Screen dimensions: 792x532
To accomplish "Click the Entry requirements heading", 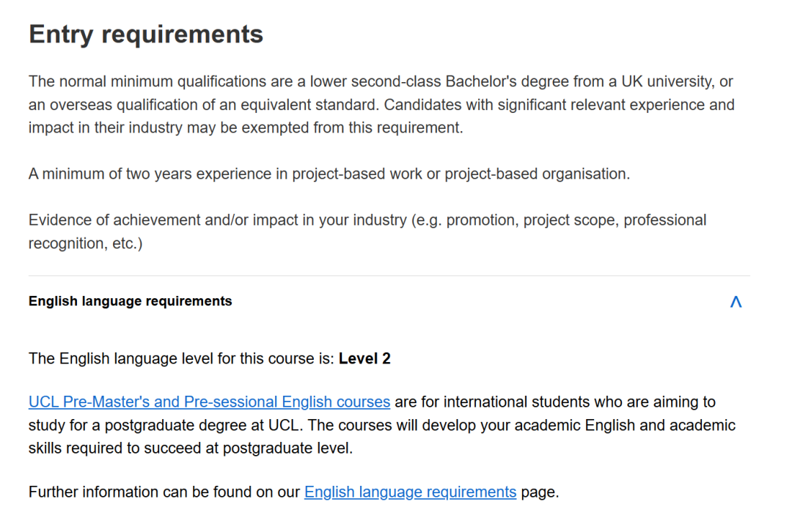I will point(145,34).
